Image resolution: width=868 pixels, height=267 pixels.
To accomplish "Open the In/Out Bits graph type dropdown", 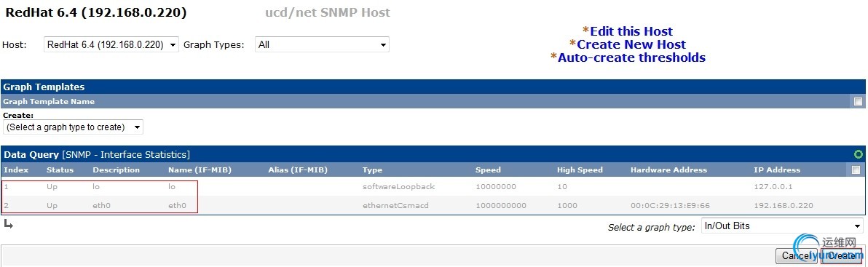I will (x=781, y=226).
